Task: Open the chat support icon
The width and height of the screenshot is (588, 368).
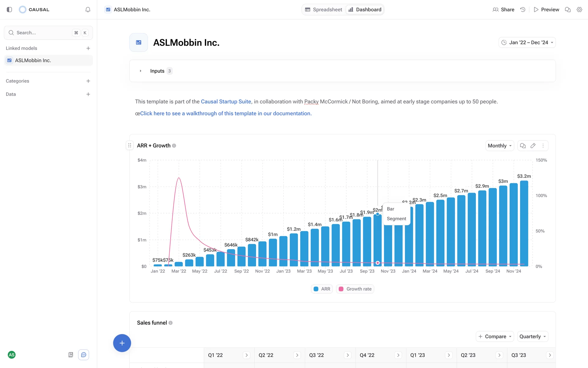Action: coord(83,355)
